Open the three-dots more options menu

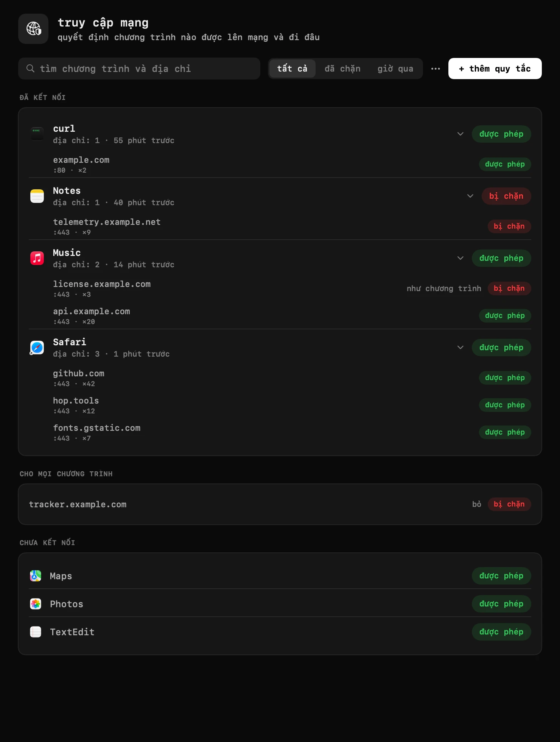coord(436,69)
